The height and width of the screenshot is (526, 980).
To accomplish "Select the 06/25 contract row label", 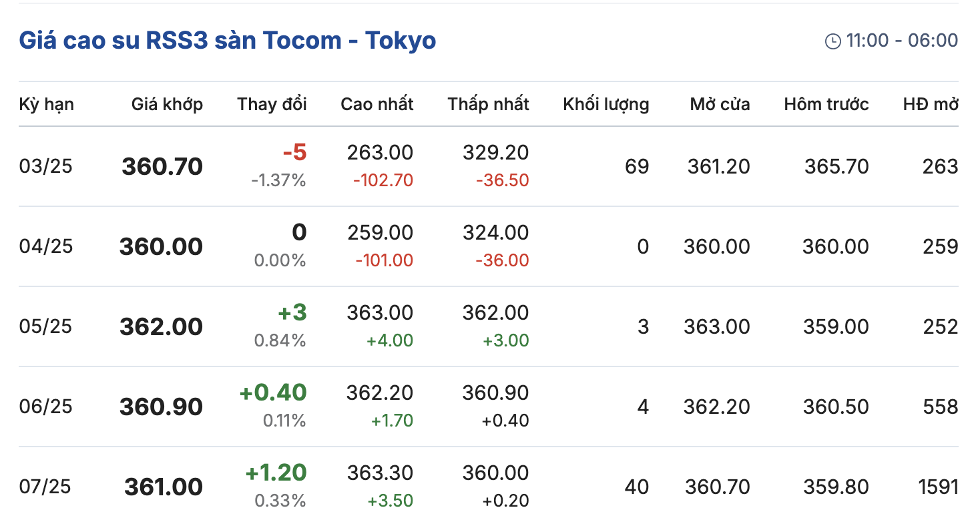I will [x=45, y=407].
